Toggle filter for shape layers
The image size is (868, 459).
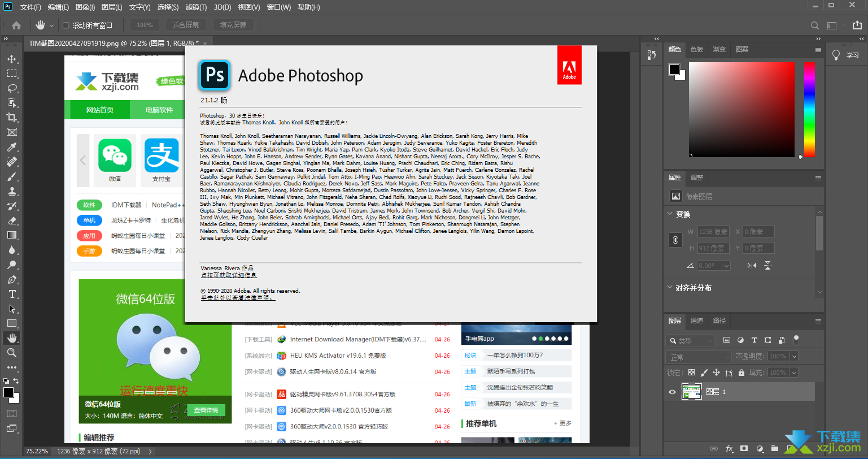click(x=767, y=340)
